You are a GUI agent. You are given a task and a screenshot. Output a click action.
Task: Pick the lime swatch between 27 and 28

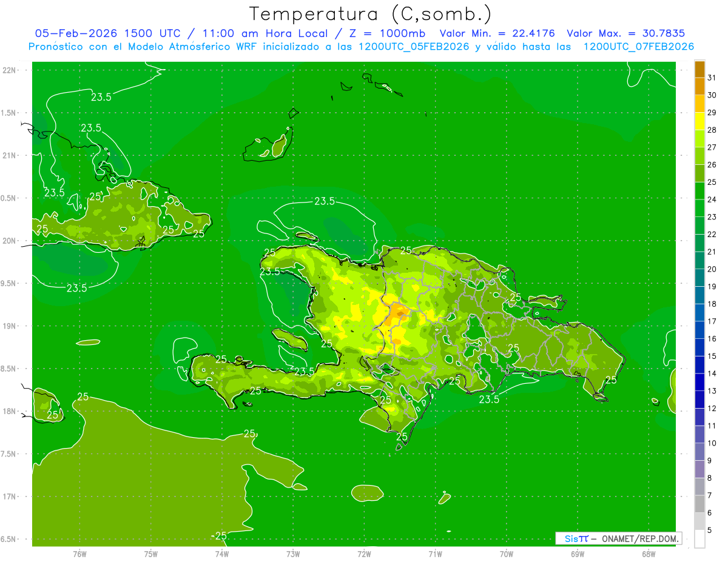click(699, 139)
